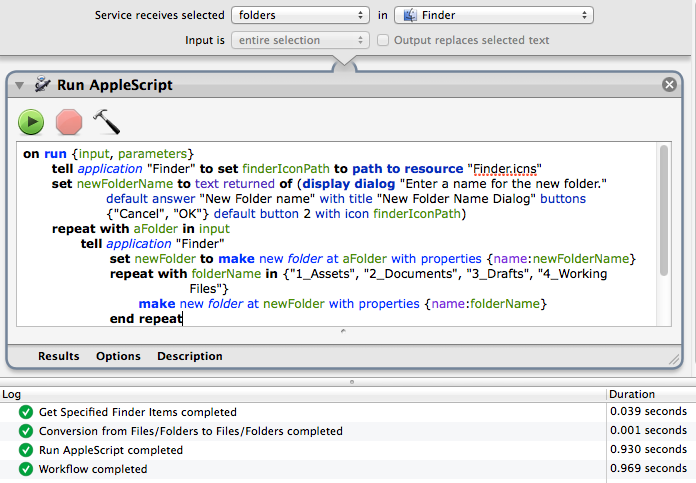Click the 'finderIconPath' variable after 'to set'
The height and width of the screenshot is (483, 696).
click(286, 169)
